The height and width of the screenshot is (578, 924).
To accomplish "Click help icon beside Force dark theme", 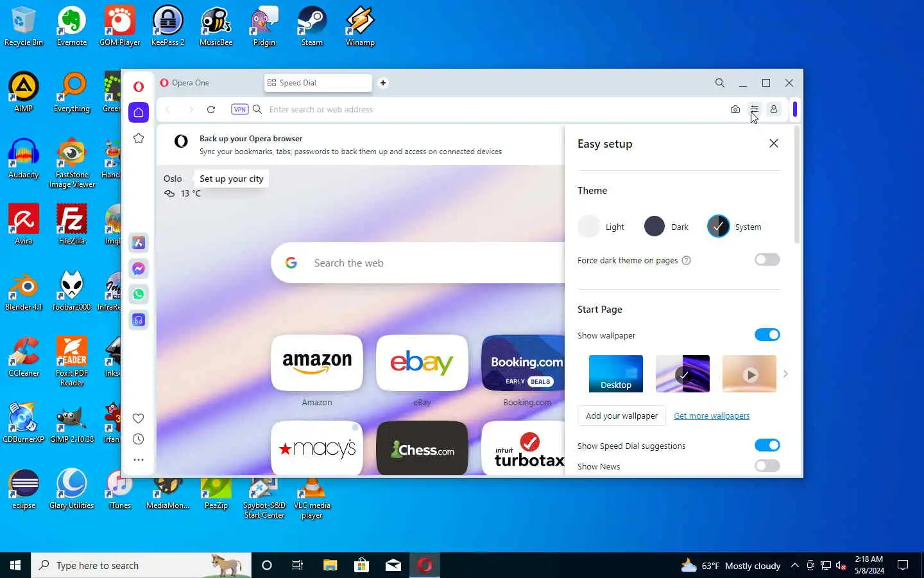I will click(x=686, y=260).
